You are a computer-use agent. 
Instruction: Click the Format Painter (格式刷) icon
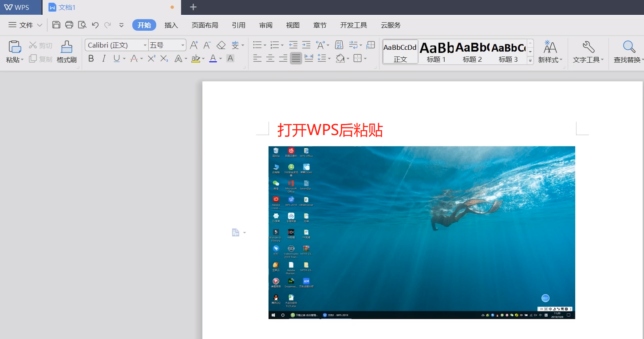(x=67, y=52)
